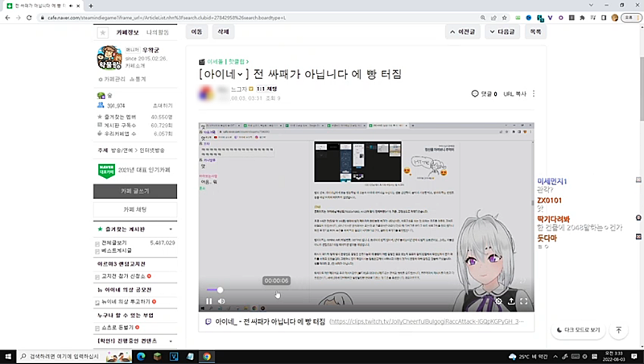
Task: Open the post's three-dot more menu
Action: (534, 93)
